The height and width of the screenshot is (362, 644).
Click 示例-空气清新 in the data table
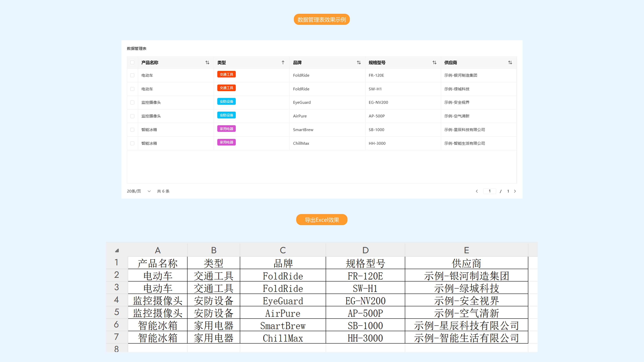tap(457, 116)
